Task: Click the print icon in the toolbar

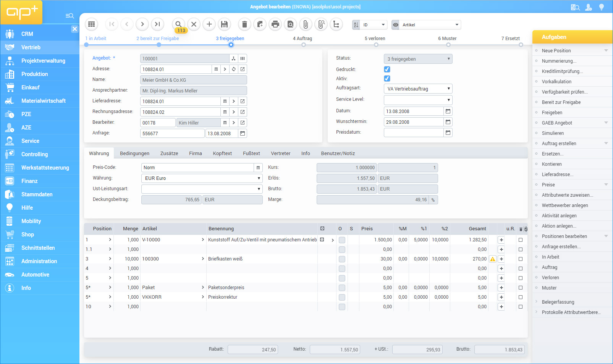Action: tap(275, 24)
